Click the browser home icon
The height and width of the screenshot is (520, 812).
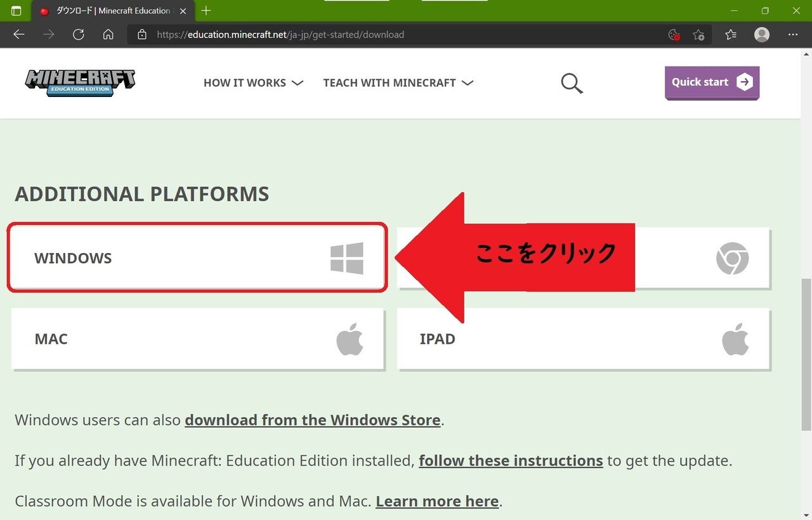pyautogui.click(x=108, y=35)
